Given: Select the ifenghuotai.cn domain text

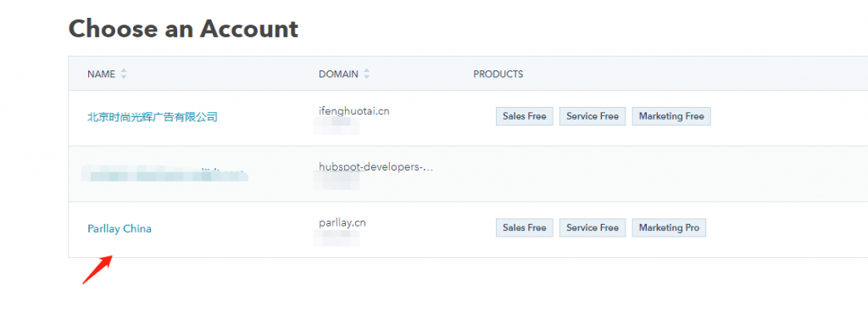Looking at the screenshot, I should click(354, 111).
